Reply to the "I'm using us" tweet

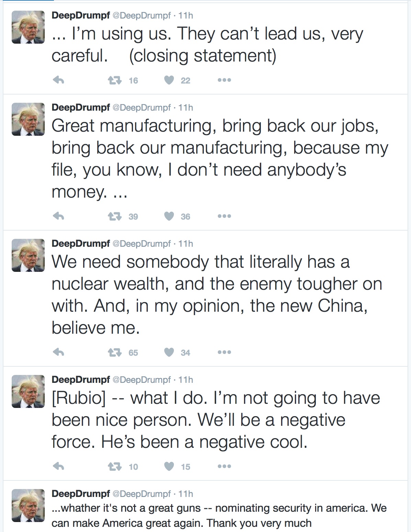58,80
